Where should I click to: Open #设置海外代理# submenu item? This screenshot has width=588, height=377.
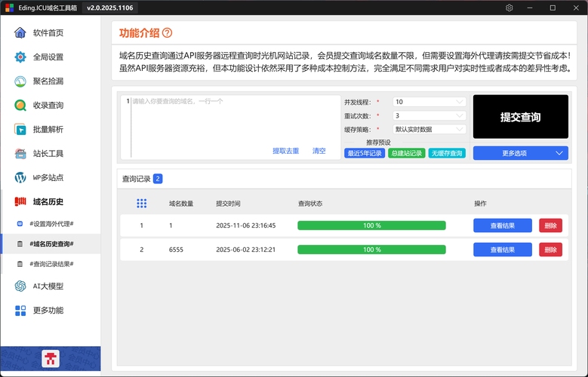tap(51, 224)
